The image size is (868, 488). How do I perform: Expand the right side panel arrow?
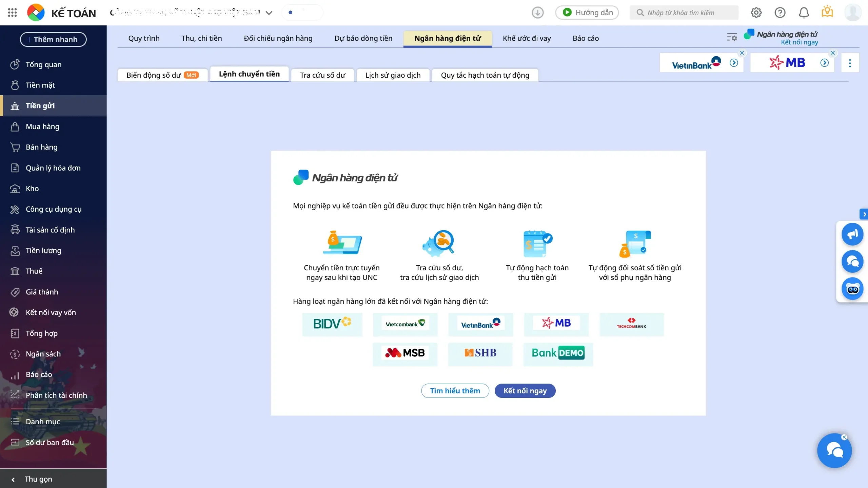click(864, 214)
